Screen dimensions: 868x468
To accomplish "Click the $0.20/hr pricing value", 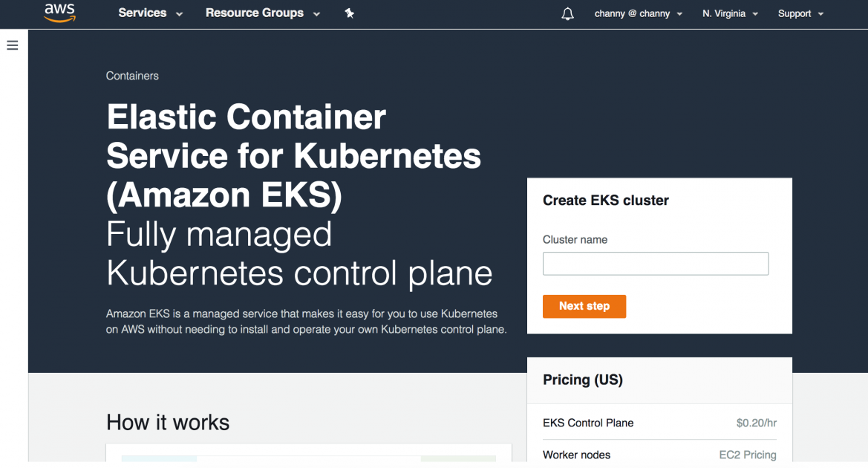I will point(756,423).
